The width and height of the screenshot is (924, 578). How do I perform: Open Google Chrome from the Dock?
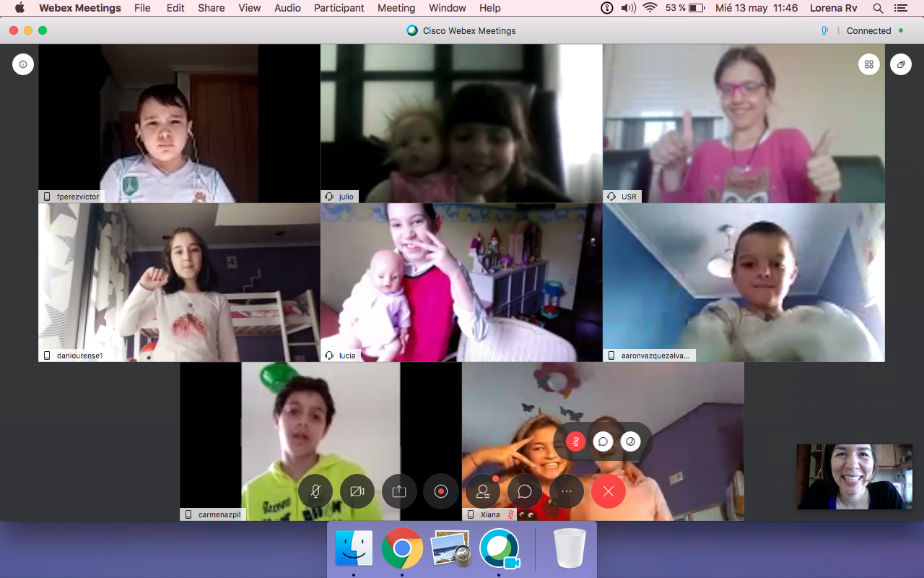point(402,548)
